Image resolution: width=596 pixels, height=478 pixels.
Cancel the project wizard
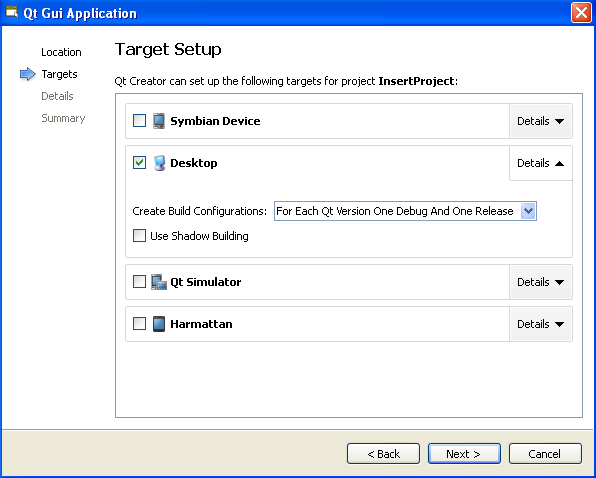pyautogui.click(x=545, y=454)
